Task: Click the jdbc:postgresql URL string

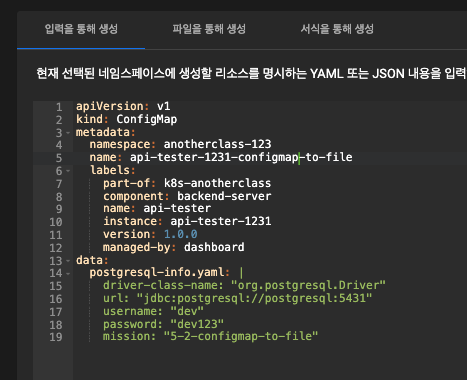Action: [254, 298]
